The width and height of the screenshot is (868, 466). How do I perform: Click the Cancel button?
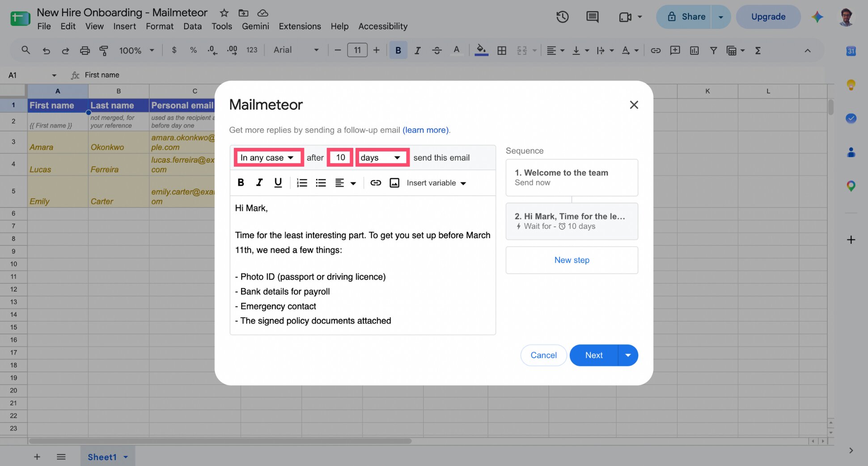click(543, 355)
